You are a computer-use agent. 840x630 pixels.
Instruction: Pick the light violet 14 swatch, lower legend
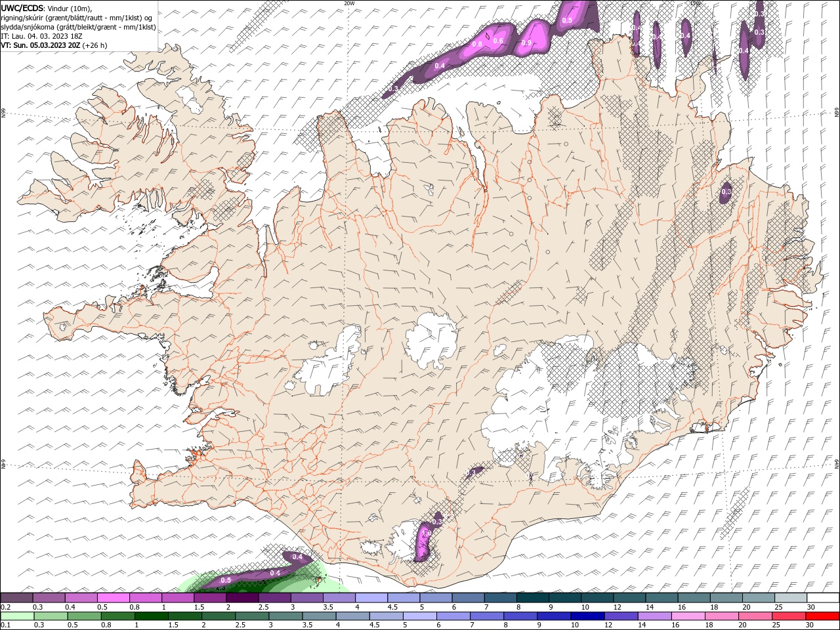click(x=654, y=616)
